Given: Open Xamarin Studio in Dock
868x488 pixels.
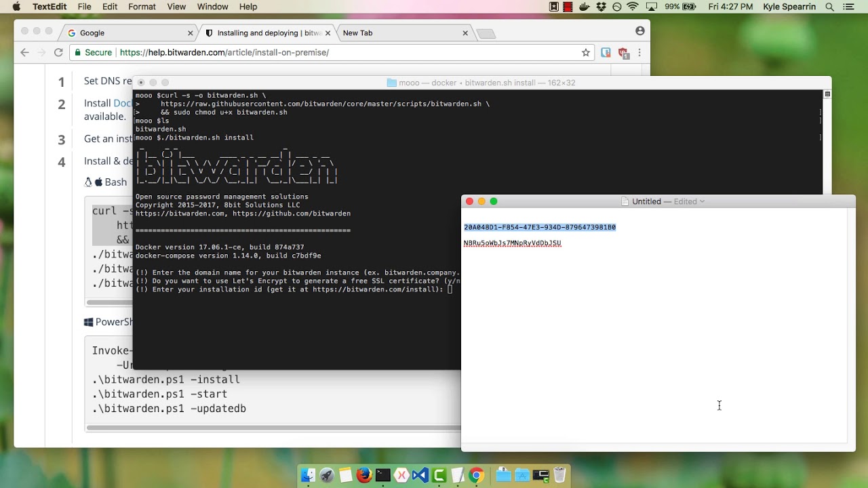Looking at the screenshot, I should tap(401, 476).
